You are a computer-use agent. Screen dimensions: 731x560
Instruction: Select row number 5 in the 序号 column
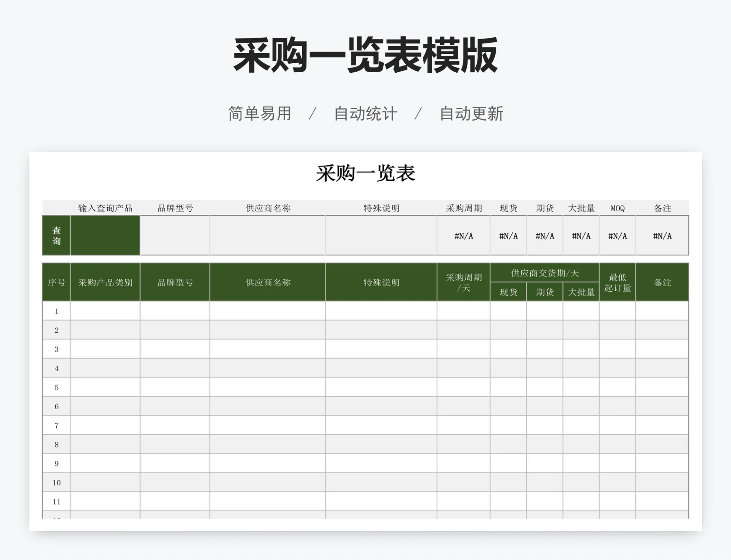56,387
